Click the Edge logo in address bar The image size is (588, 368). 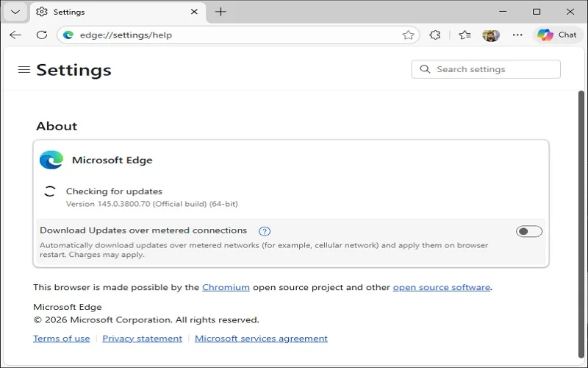click(x=68, y=35)
